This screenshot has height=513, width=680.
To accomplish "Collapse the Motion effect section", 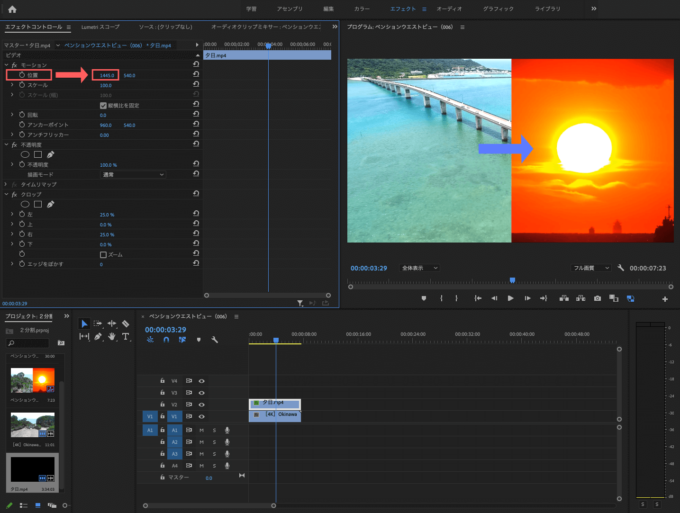I will pyautogui.click(x=7, y=65).
